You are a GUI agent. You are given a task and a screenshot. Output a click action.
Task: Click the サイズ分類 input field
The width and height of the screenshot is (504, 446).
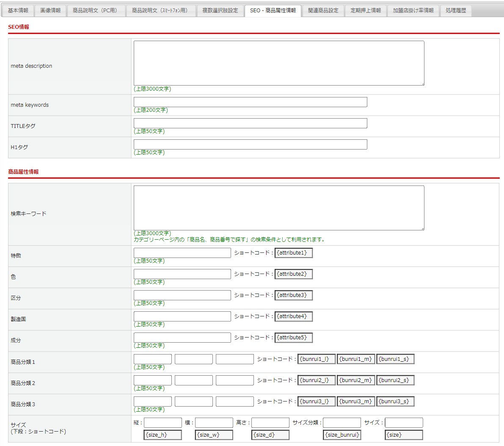click(x=342, y=423)
